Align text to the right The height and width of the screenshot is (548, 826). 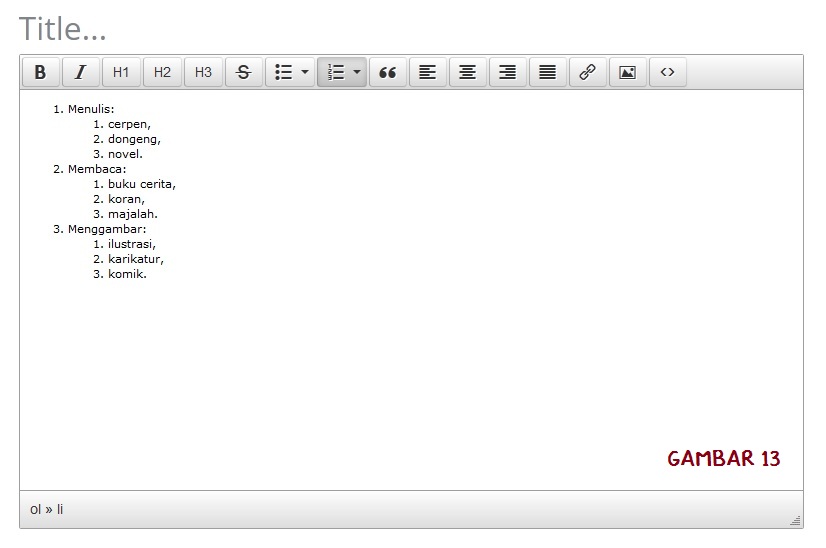point(508,72)
